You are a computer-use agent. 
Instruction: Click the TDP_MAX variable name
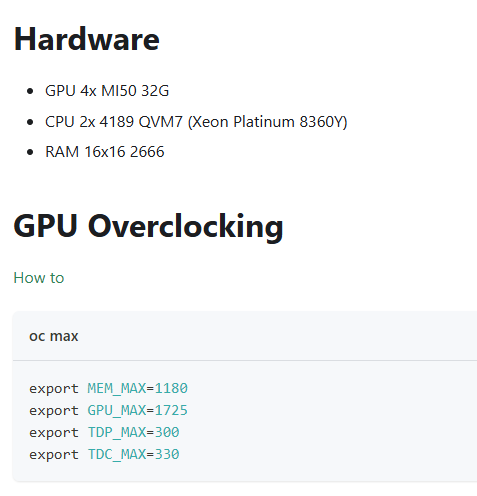[117, 432]
